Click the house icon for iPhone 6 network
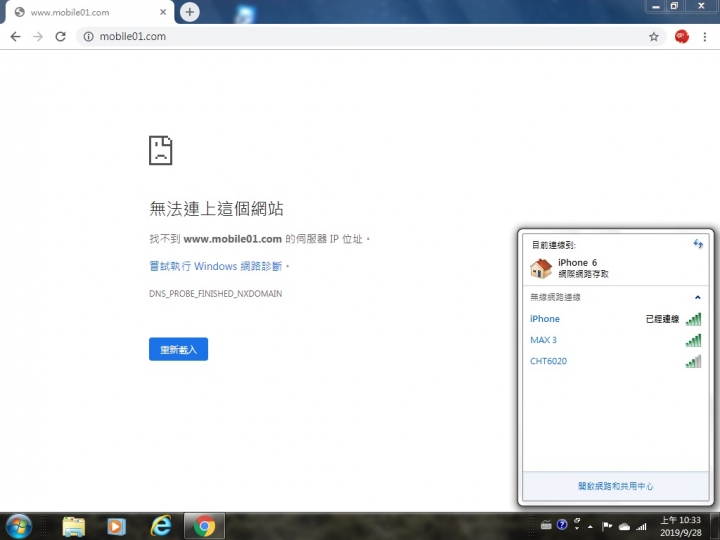Viewport: 720px width, 540px height. [x=540, y=268]
